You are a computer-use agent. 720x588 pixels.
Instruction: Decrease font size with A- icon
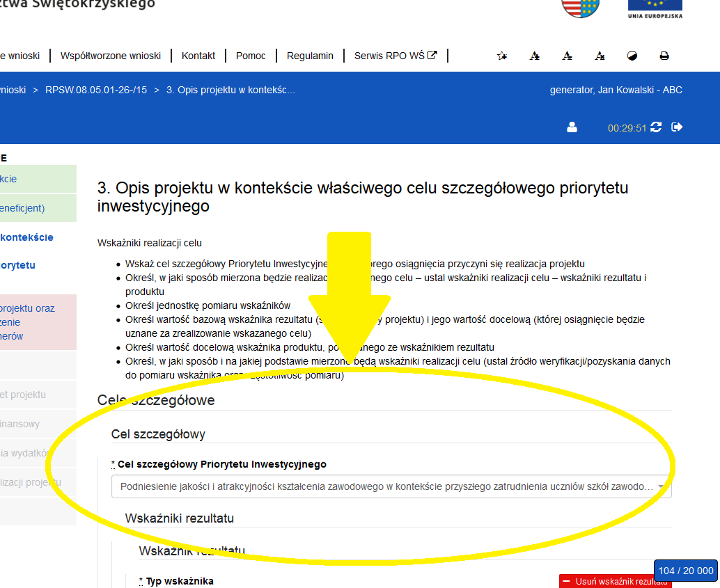pyautogui.click(x=567, y=56)
